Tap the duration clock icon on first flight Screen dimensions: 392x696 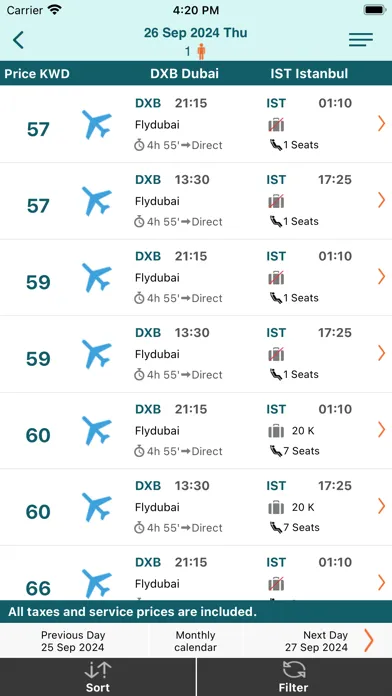pos(139,145)
